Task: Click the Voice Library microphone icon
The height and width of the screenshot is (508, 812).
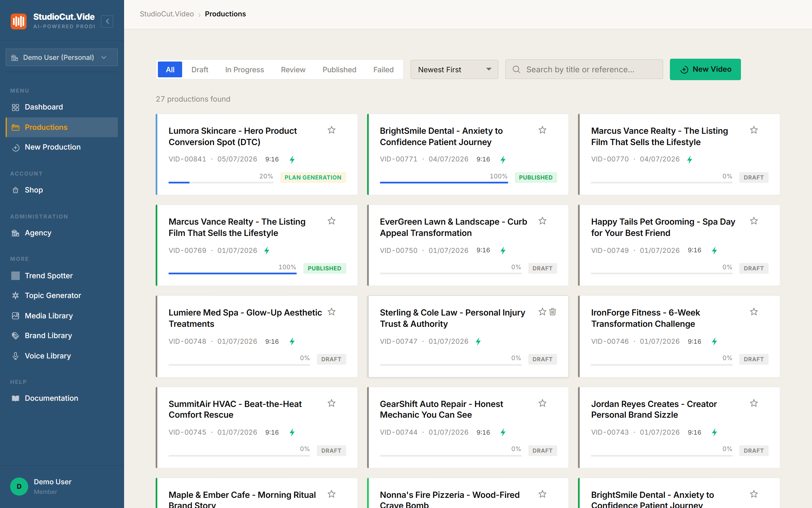Action: [x=16, y=356]
